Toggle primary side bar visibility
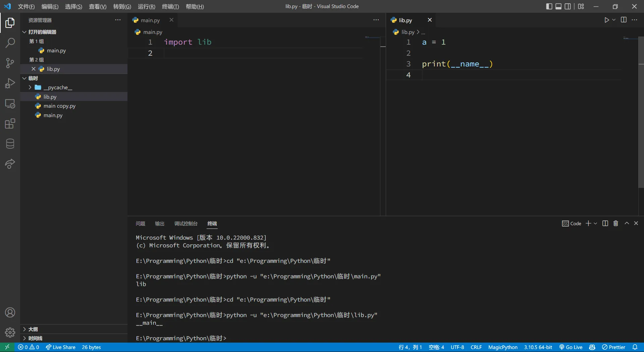Screen dimensions: 644x352 549,6
